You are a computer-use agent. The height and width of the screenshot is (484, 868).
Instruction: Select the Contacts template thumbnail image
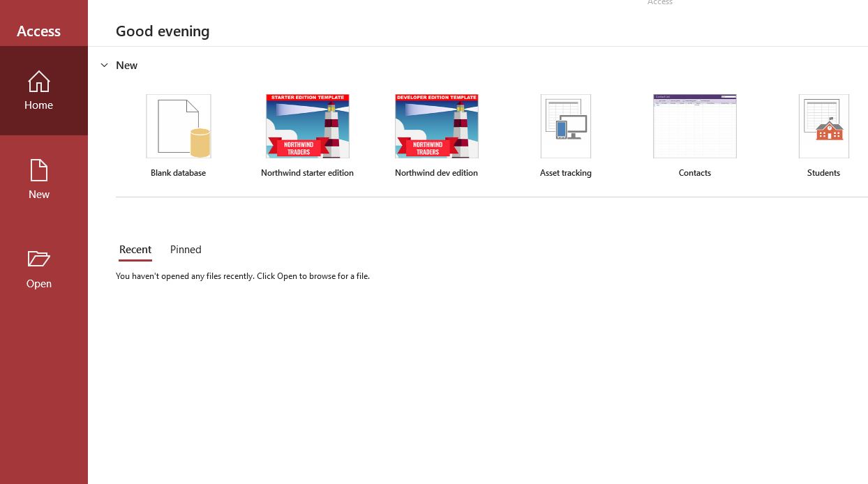[x=694, y=126]
